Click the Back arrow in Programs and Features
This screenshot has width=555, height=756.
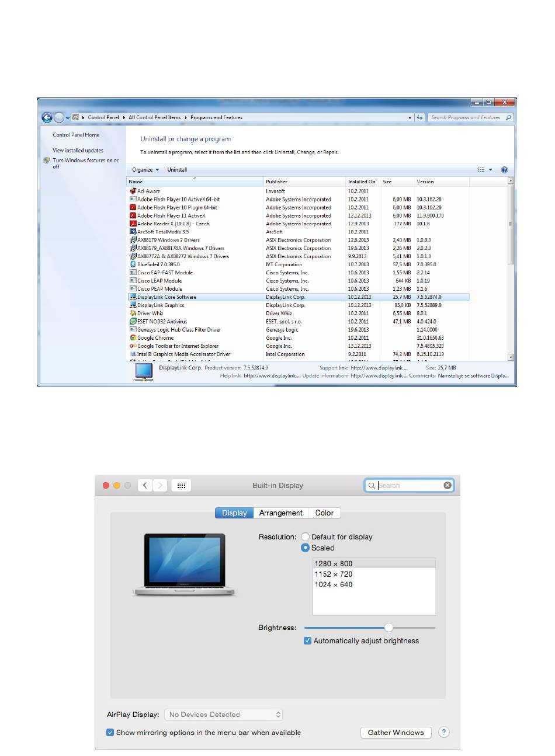pos(47,118)
